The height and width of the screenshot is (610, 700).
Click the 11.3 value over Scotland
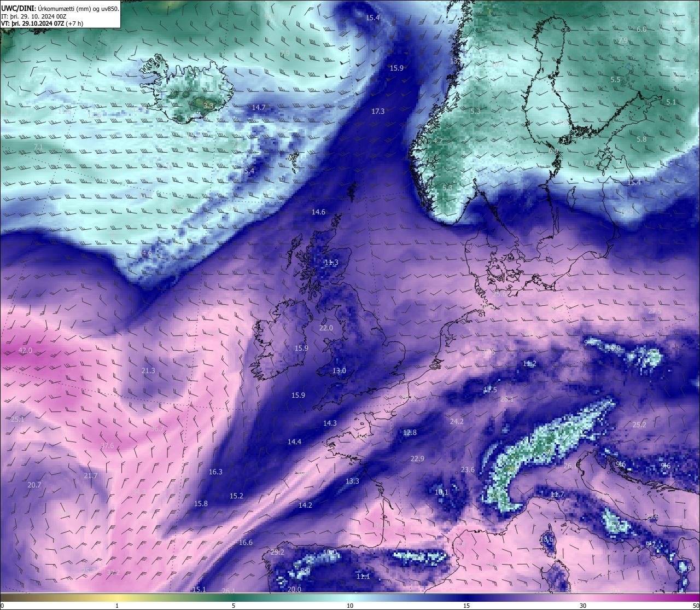tap(331, 262)
